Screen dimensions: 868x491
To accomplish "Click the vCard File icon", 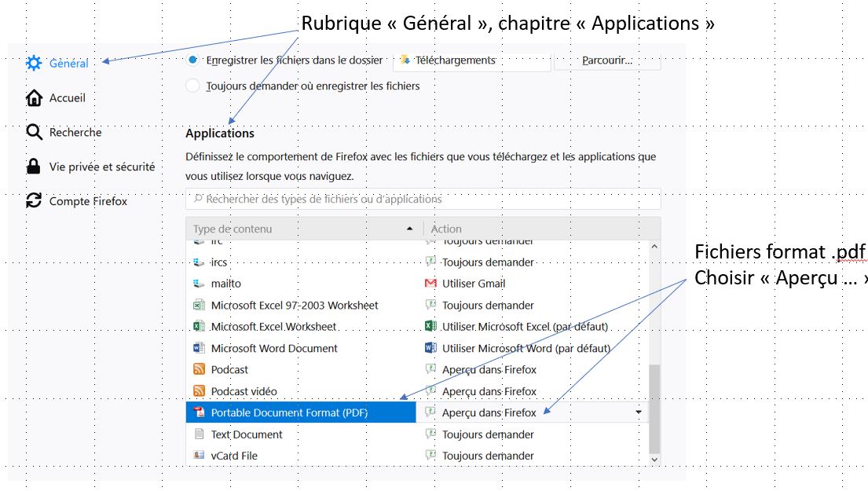I will tap(199, 455).
